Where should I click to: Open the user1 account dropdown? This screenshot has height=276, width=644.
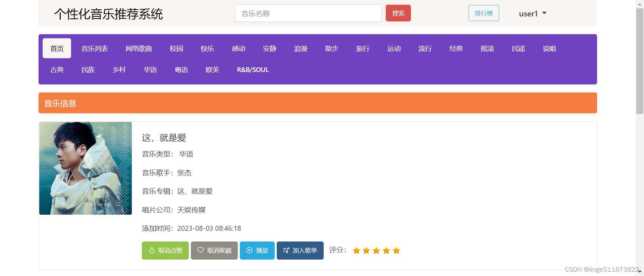point(533,13)
